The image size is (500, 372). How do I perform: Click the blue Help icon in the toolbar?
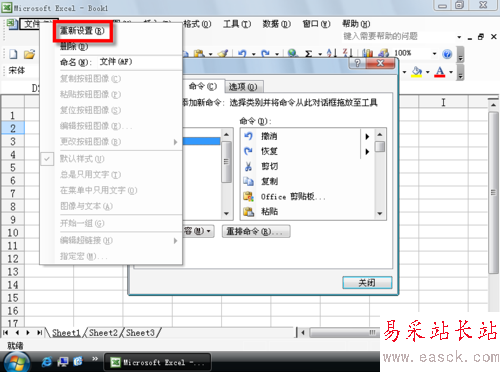(x=447, y=54)
